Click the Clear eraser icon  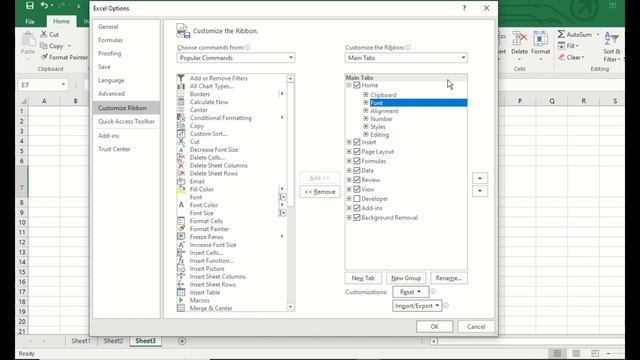562,57
